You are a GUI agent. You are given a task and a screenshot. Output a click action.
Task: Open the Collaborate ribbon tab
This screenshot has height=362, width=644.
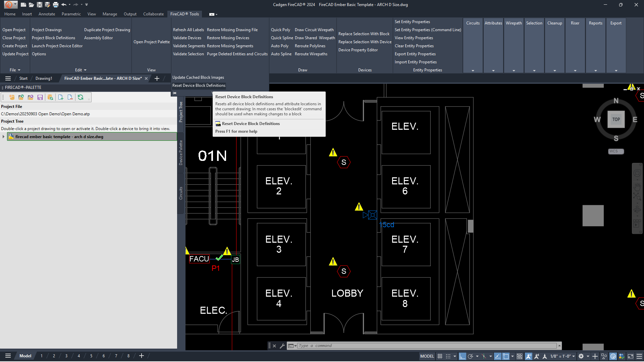click(153, 14)
